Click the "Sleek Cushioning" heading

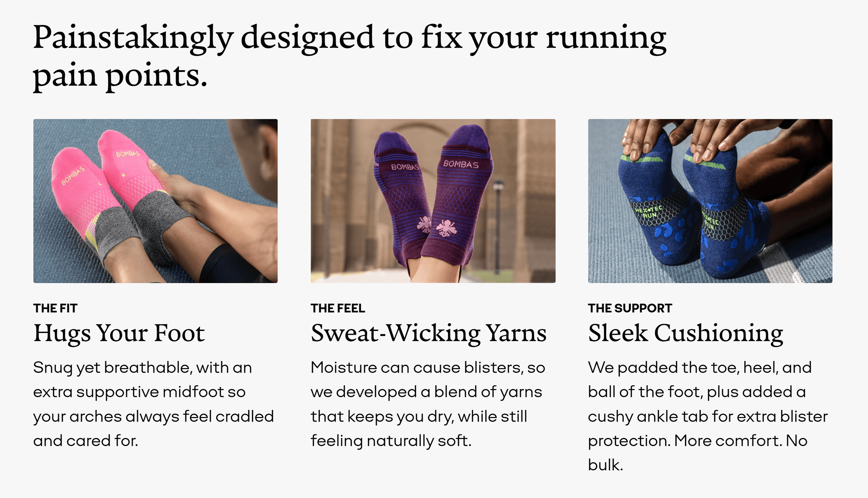(685, 333)
